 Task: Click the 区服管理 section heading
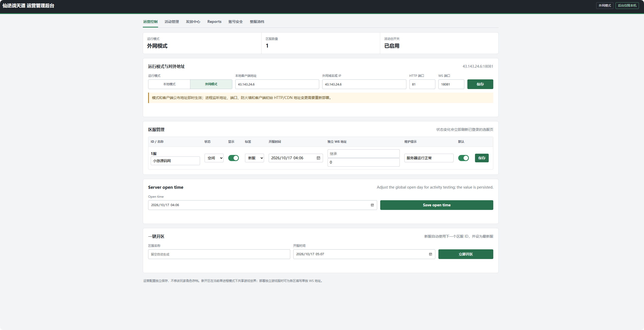(x=156, y=130)
